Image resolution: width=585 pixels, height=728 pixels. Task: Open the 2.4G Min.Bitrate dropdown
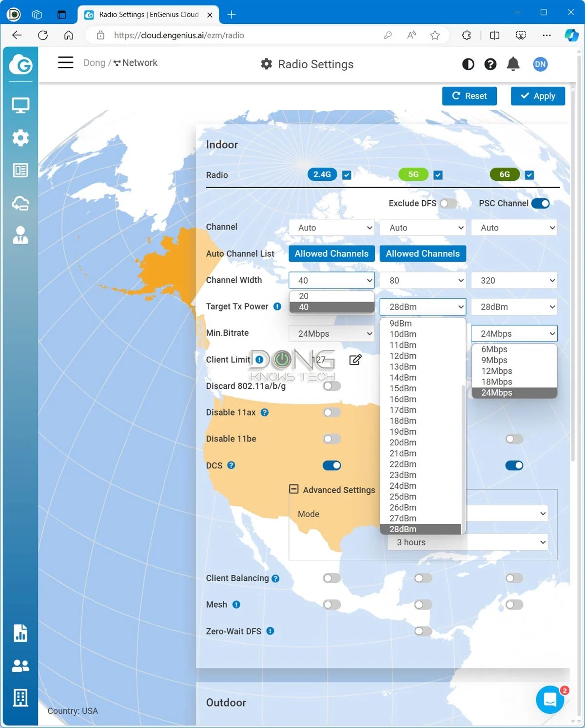tap(332, 333)
